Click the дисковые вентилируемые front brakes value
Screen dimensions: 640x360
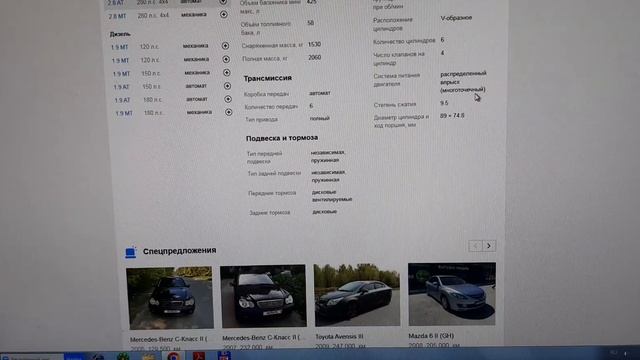332,196
